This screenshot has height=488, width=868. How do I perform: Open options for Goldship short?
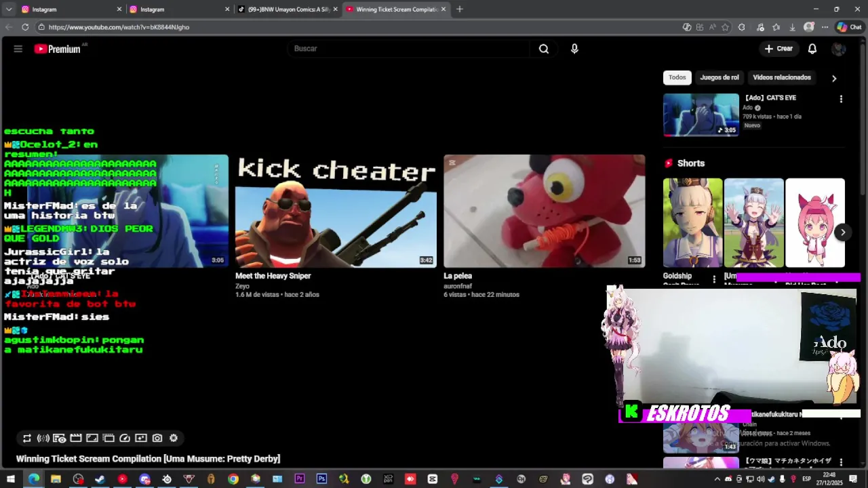pos(714,279)
